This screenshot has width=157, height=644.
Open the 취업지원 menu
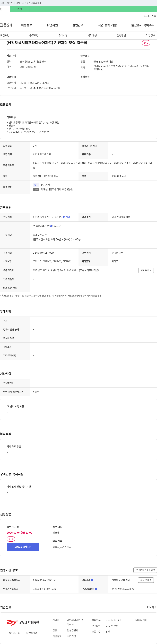[x=52, y=25]
